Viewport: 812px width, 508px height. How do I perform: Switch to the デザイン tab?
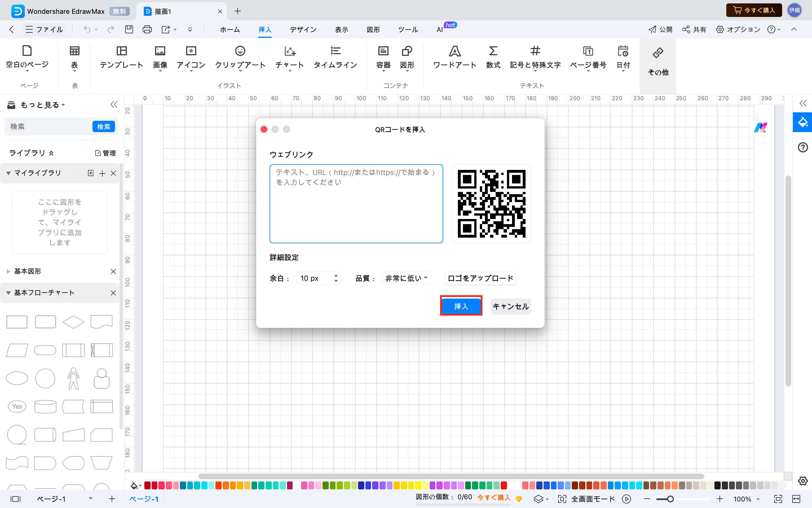click(303, 30)
